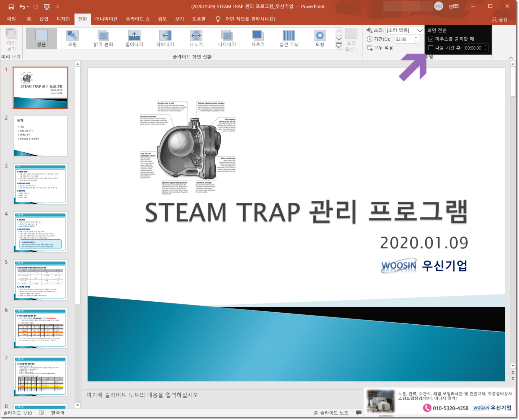The height and width of the screenshot is (420, 519).
Task: Select the 모핑 transition
Action: pyautogui.click(x=72, y=38)
